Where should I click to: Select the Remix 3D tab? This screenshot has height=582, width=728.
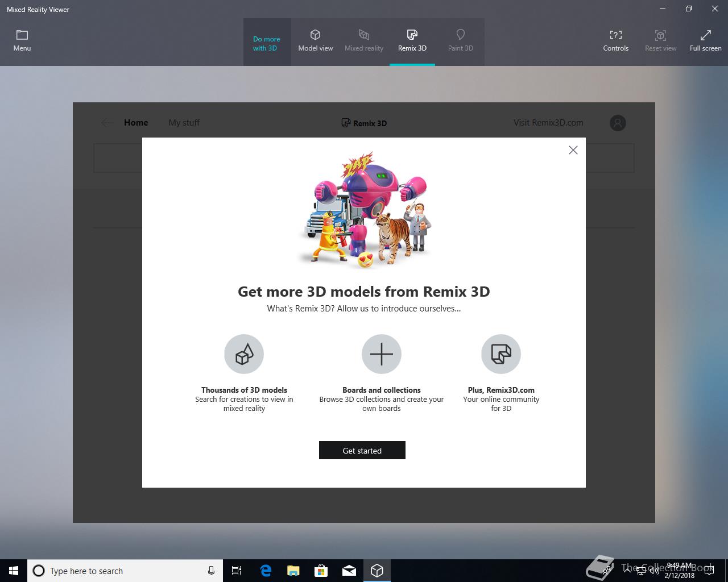click(x=412, y=41)
